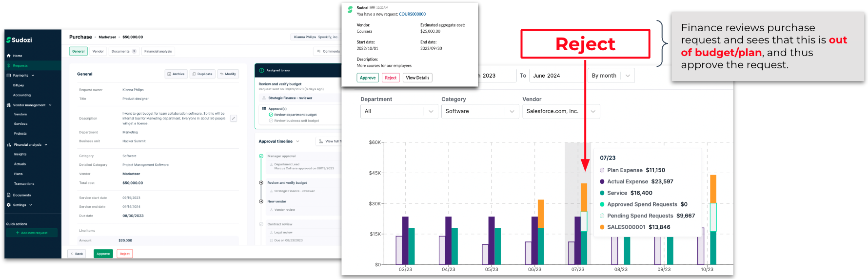Collapse the Financial analysis chevron
The width and height of the screenshot is (868, 279).
click(x=46, y=145)
